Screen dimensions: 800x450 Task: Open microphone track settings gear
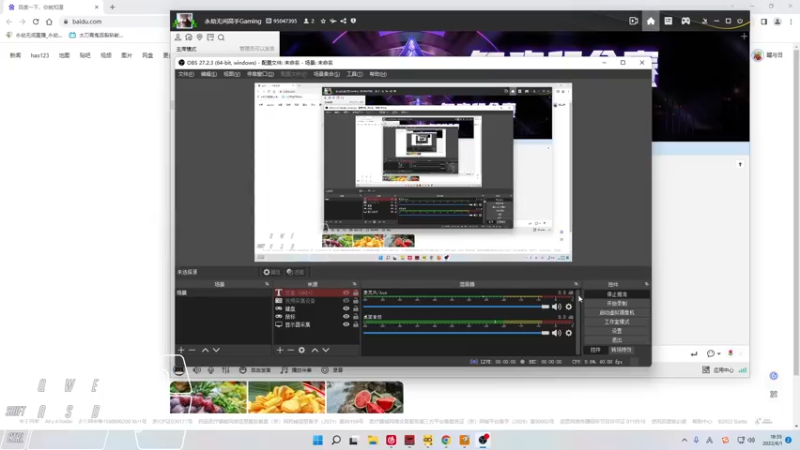coord(569,307)
